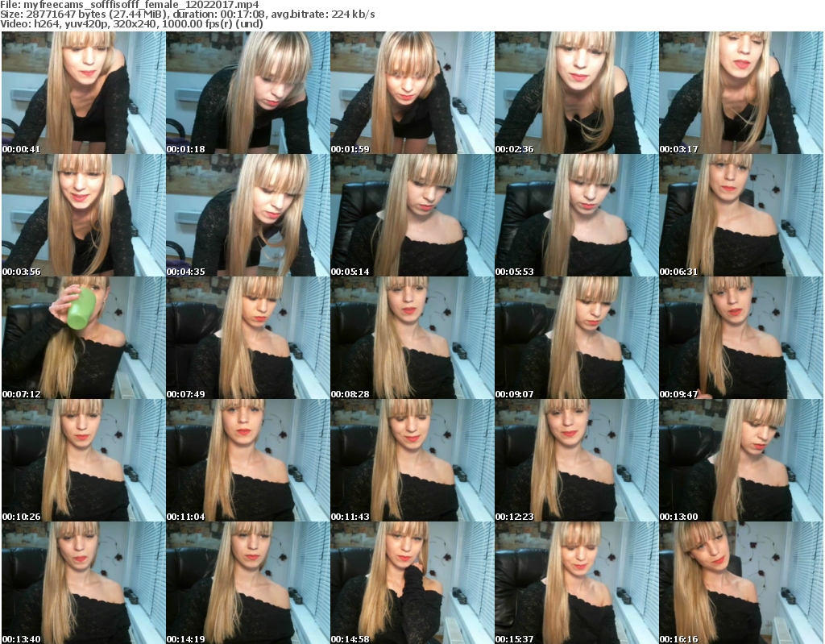Select the thumbnail timestamped 00:13:40
Viewport: 825px width, 644px height.
pos(84,583)
